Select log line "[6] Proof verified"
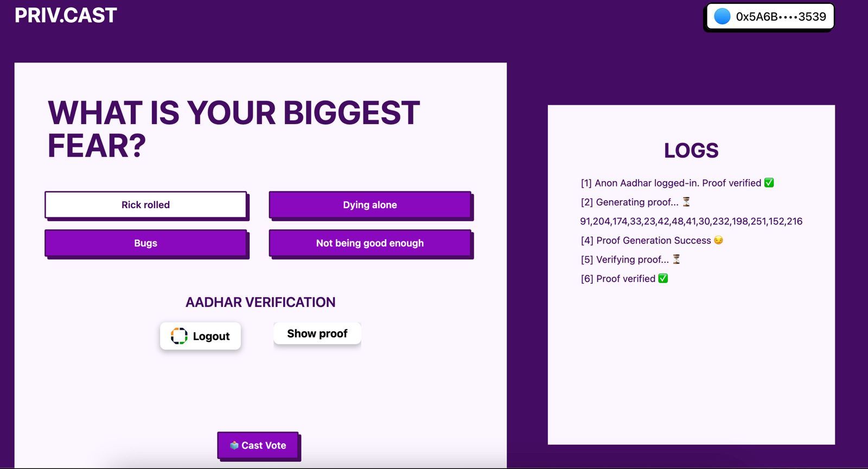This screenshot has height=469, width=868. point(624,279)
